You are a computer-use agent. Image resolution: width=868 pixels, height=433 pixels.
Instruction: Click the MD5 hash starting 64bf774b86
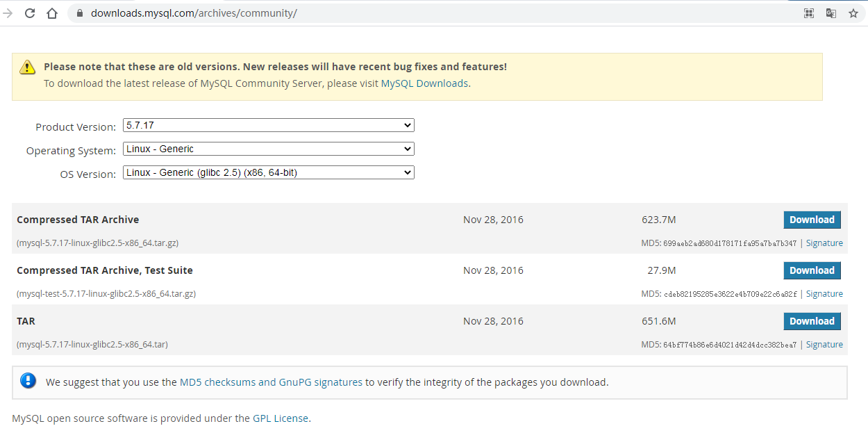coord(730,345)
